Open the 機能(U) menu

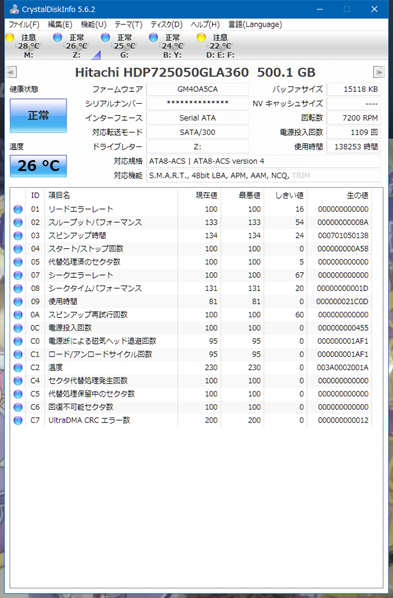(93, 25)
